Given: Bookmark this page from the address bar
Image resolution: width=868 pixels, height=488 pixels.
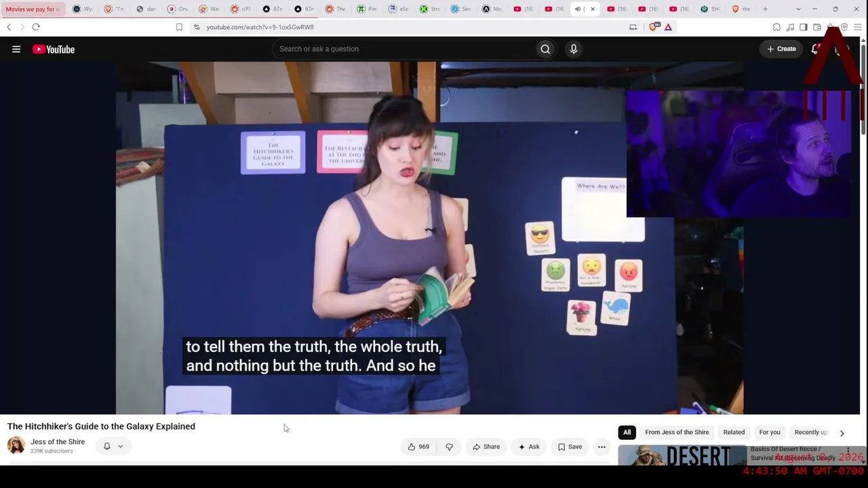Looking at the screenshot, I should tap(179, 27).
